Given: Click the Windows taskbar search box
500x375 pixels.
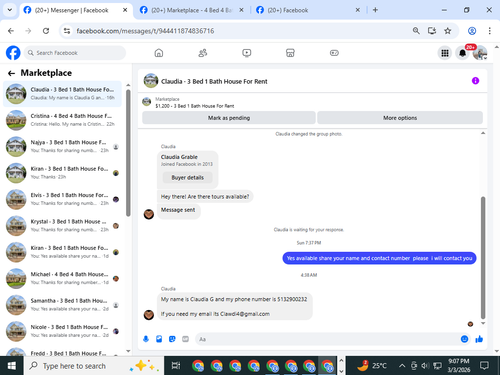Looking at the screenshot, I should [93, 366].
